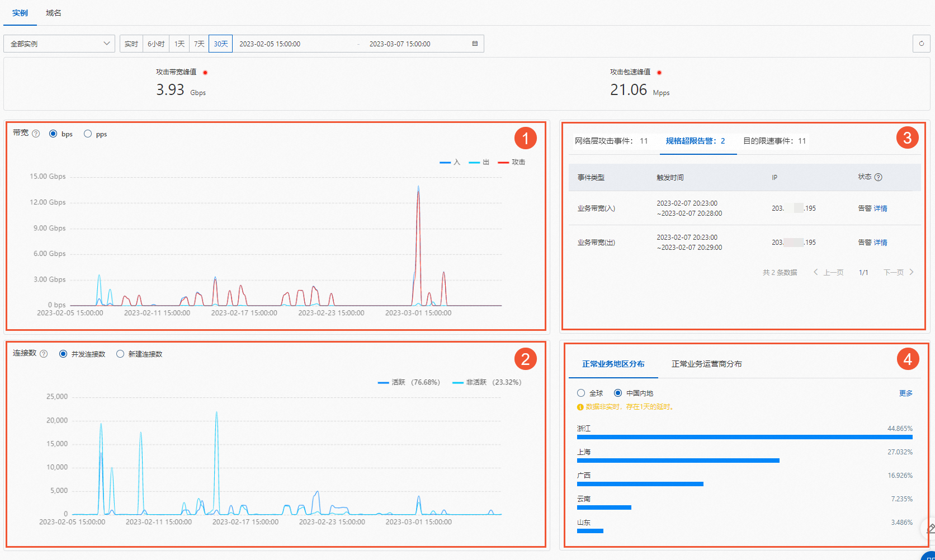Viewport: 935px width, 560px height.
Task: Click the bandwidth help question icon
Action: coord(36,134)
